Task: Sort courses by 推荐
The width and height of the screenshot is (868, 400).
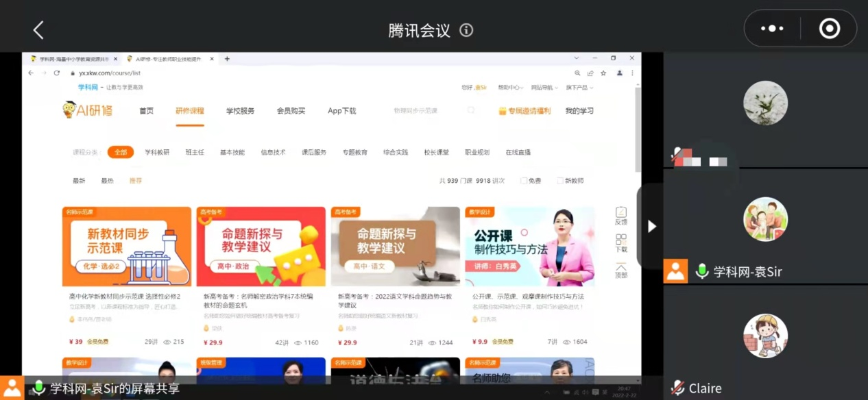Action: pos(136,181)
